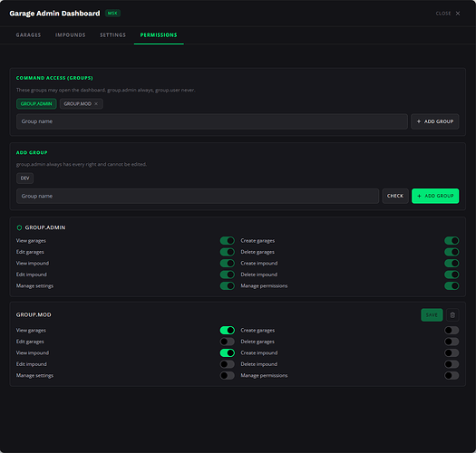Toggle GROUP.ADMIN Create garages switch

tap(452, 241)
